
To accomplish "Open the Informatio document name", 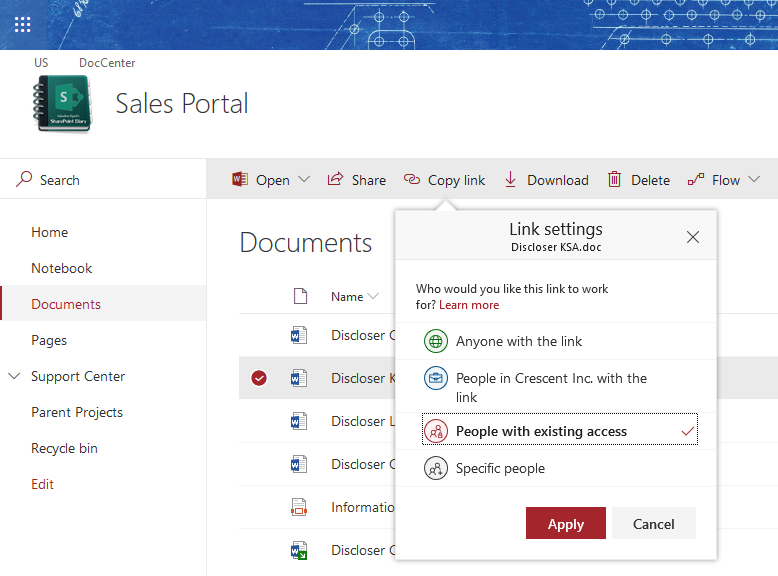I will click(363, 507).
